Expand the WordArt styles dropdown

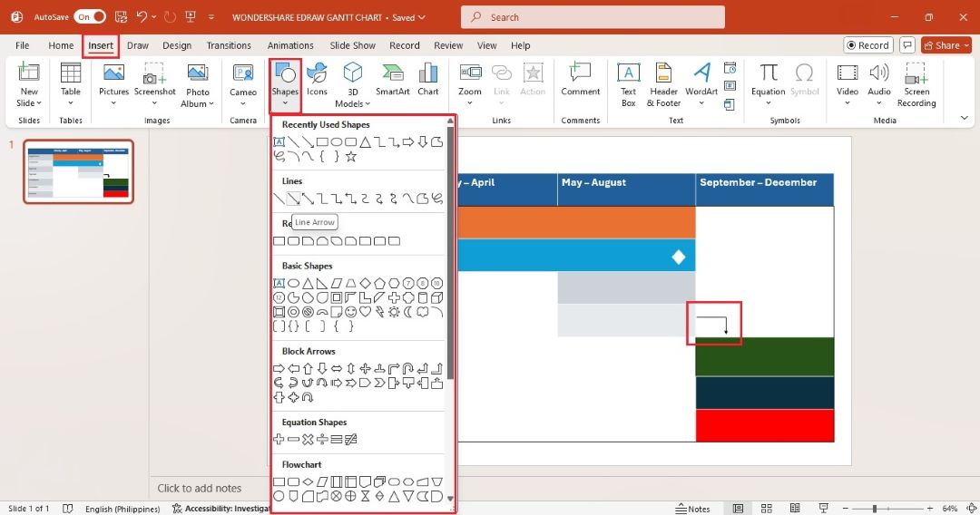[x=701, y=103]
